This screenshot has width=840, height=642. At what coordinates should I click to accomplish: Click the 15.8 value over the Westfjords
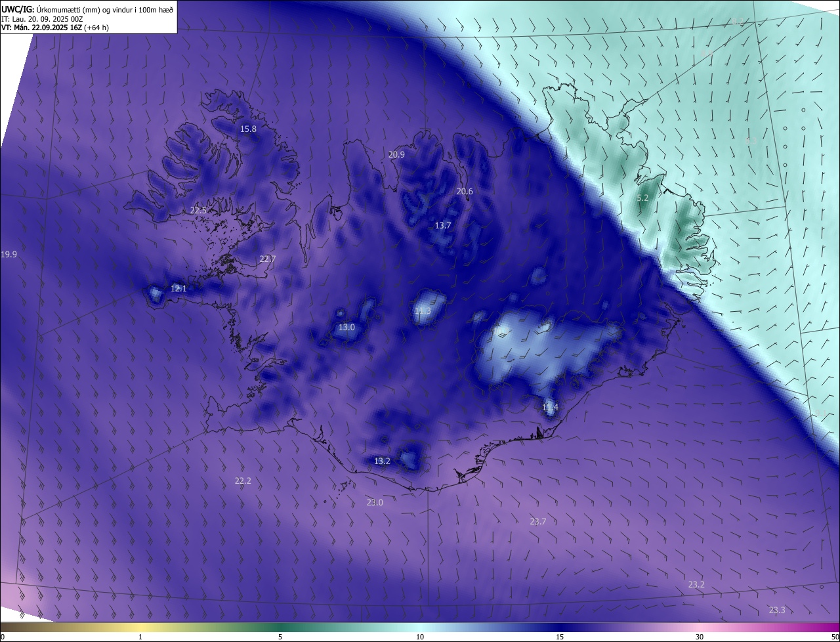[x=248, y=129]
